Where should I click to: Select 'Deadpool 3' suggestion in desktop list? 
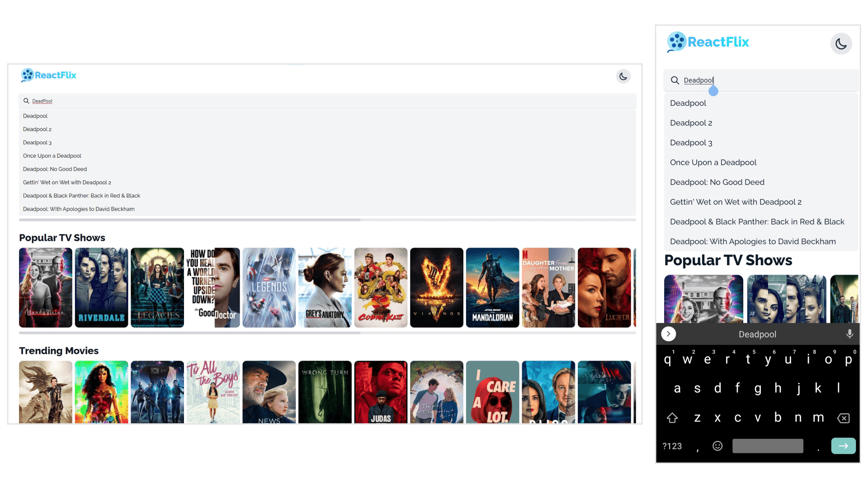(327, 142)
